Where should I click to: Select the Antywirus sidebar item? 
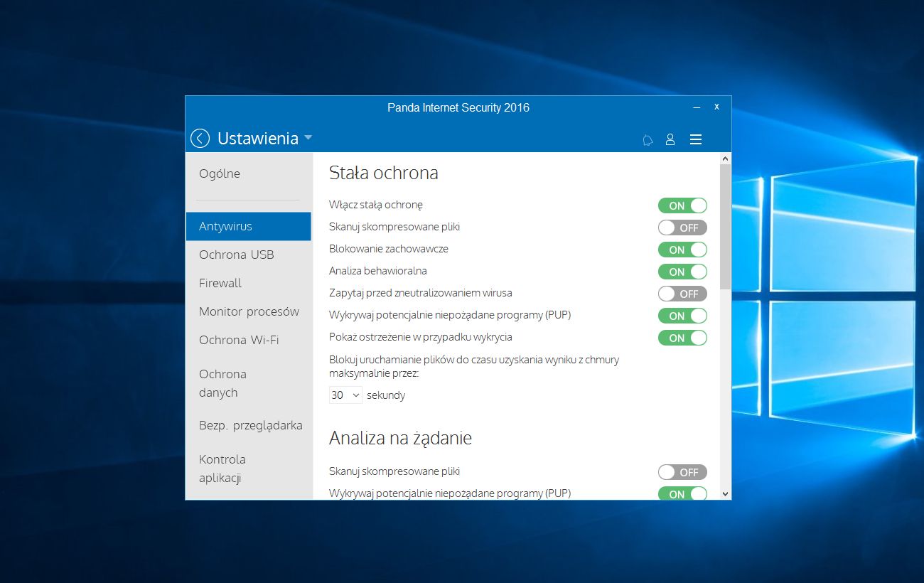[248, 226]
